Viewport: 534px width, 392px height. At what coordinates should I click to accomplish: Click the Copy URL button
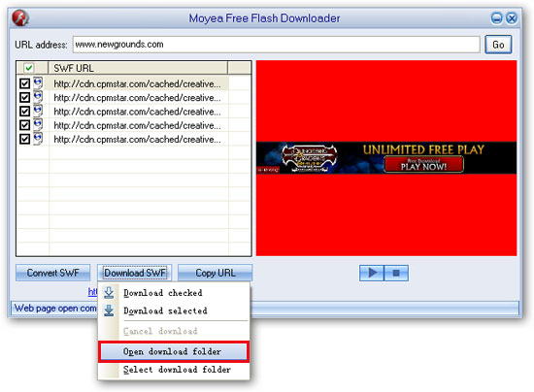(215, 273)
